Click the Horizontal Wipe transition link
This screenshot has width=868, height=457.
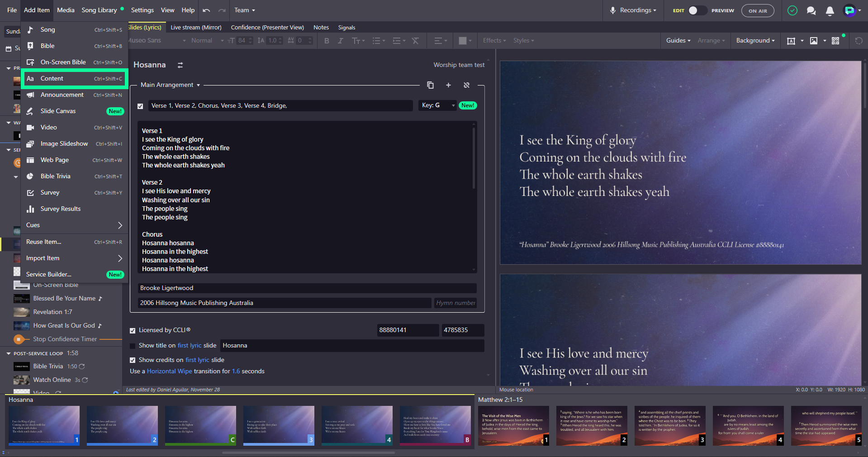[x=169, y=371]
